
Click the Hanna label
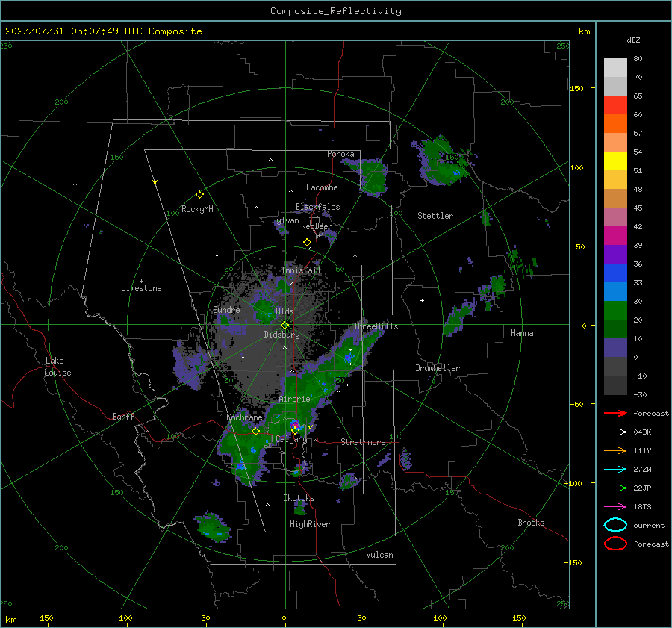[522, 333]
